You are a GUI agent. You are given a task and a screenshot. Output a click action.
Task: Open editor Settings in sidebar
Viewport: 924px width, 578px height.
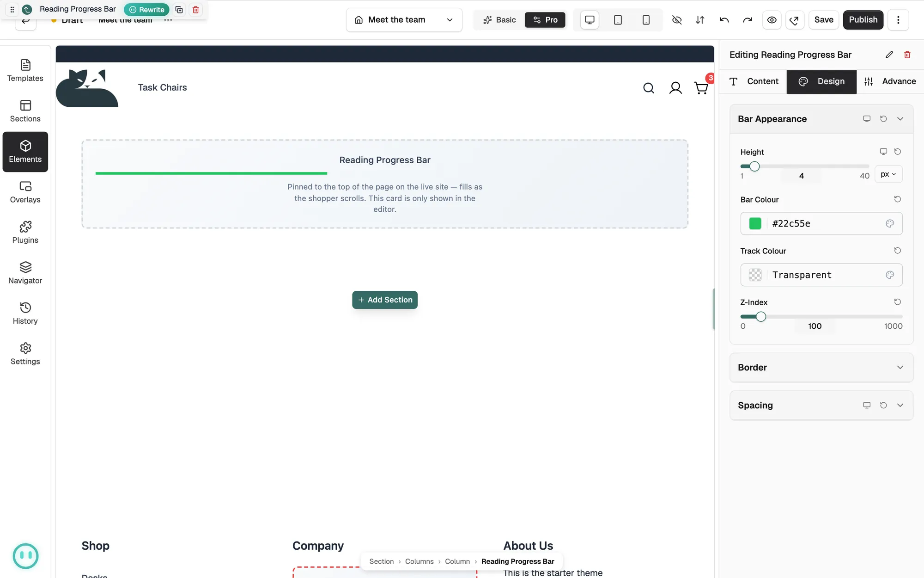[25, 354]
